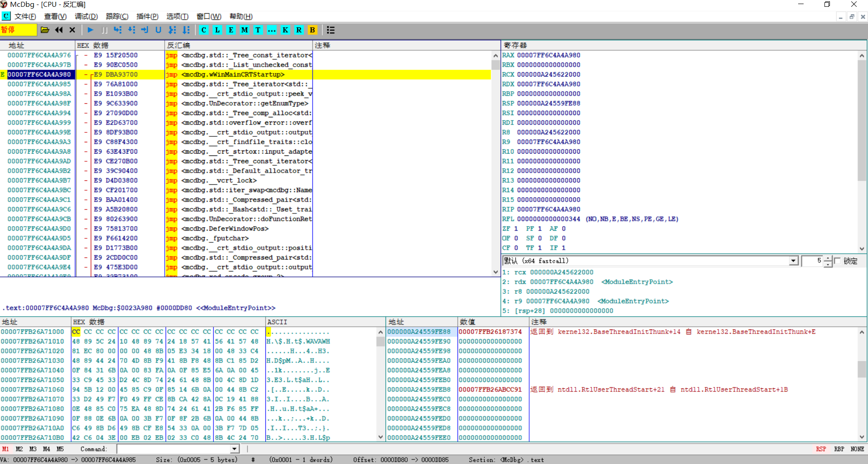Click the U (run to user code) icon
This screenshot has height=464, width=868.
coord(158,30)
